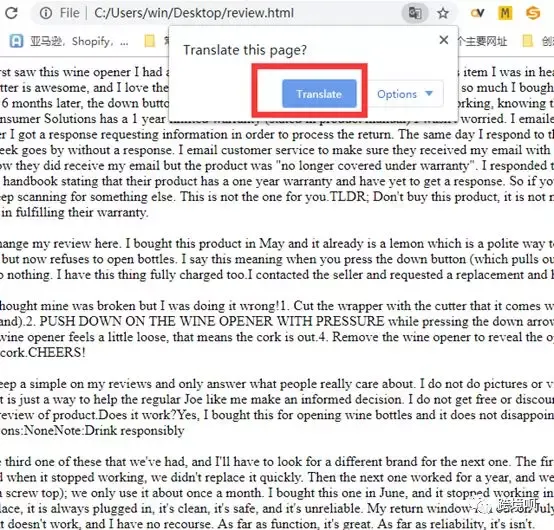Bookmark this page with the star
The image size is (554, 530).
point(443,13)
